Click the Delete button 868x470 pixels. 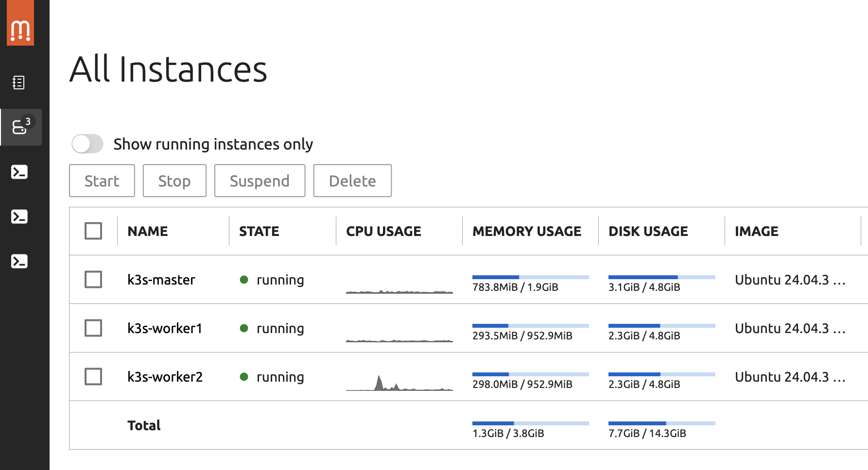tap(352, 181)
